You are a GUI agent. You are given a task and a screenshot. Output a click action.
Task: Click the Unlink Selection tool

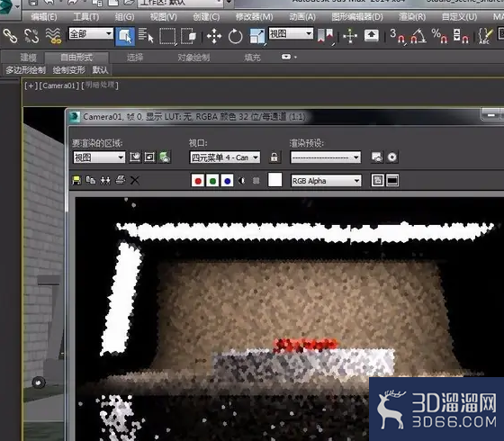click(x=31, y=35)
